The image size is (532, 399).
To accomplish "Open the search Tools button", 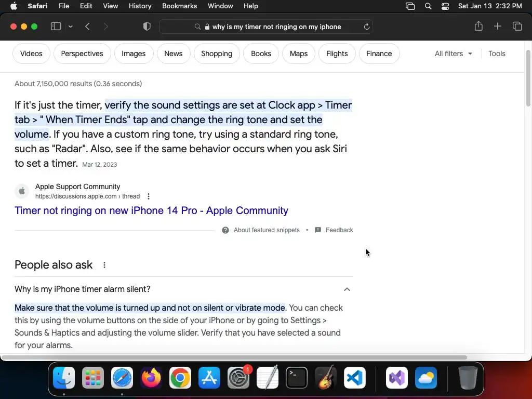I will [x=497, y=54].
